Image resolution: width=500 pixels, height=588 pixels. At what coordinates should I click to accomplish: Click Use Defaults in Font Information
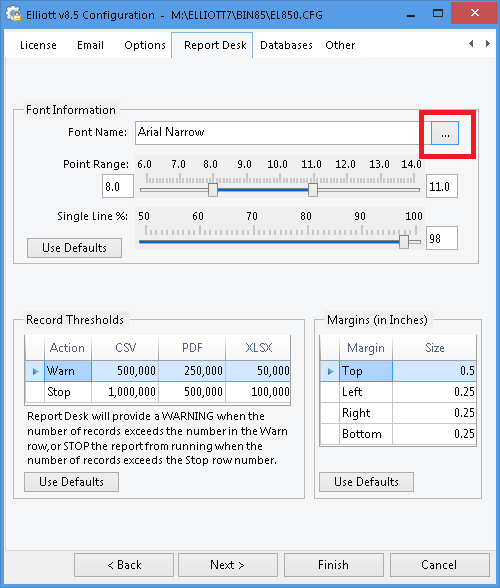(74, 248)
